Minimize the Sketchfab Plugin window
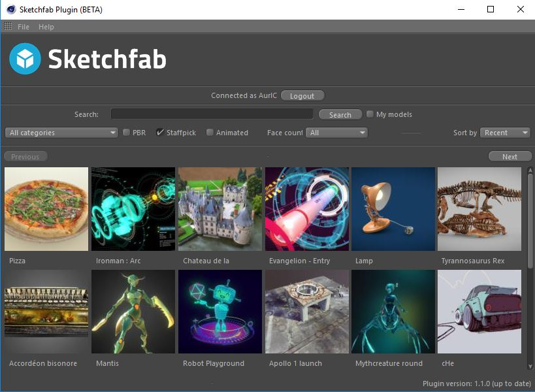Viewport: 535px width, 392px height. [461, 9]
